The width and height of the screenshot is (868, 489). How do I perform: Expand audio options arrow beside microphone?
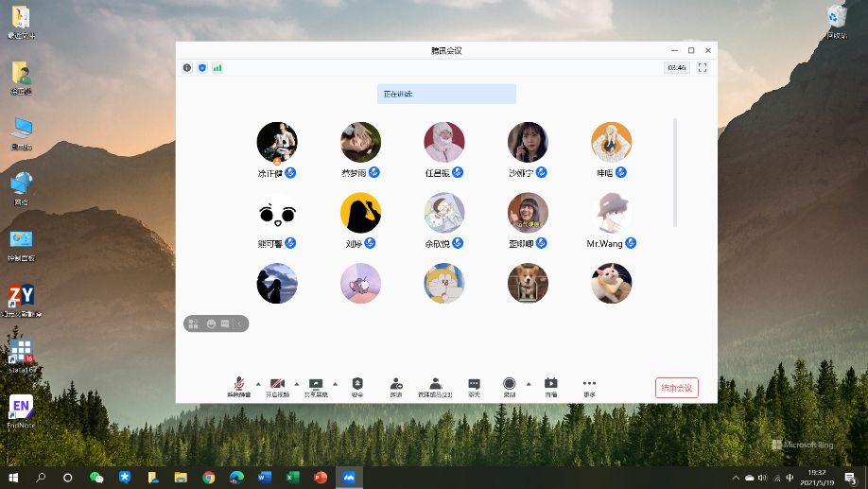coord(257,383)
